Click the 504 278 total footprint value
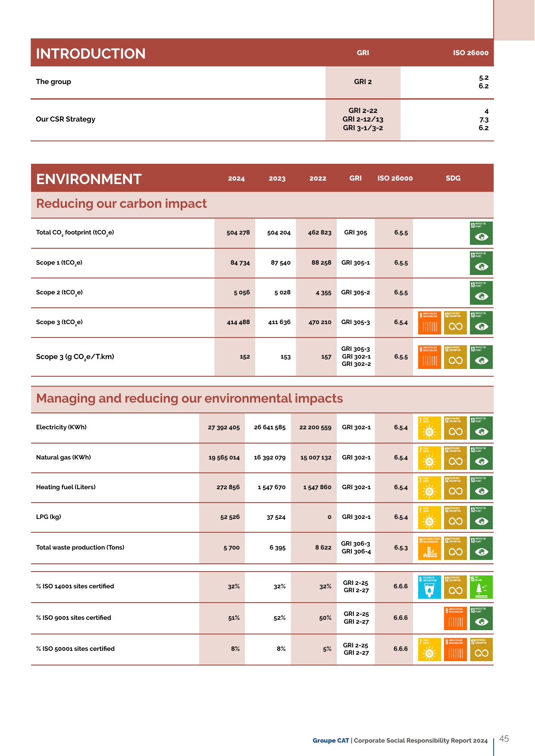The image size is (535, 756). click(238, 232)
